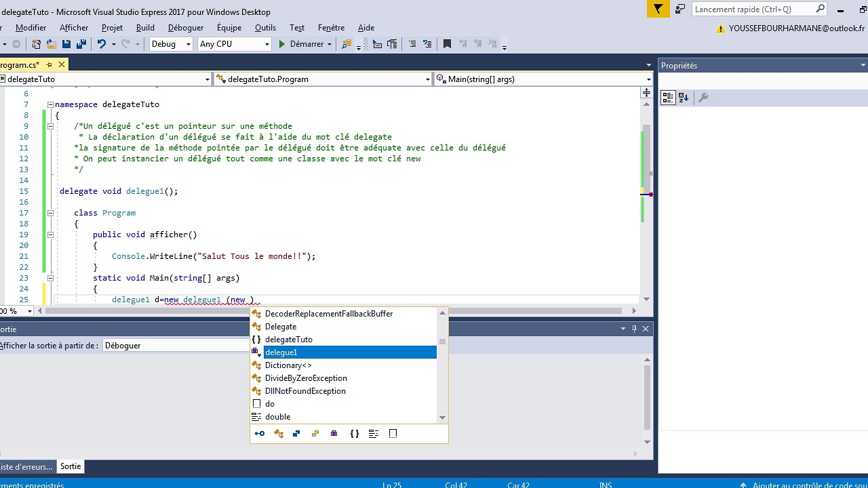Click the New Project toolbar icon

[36, 44]
